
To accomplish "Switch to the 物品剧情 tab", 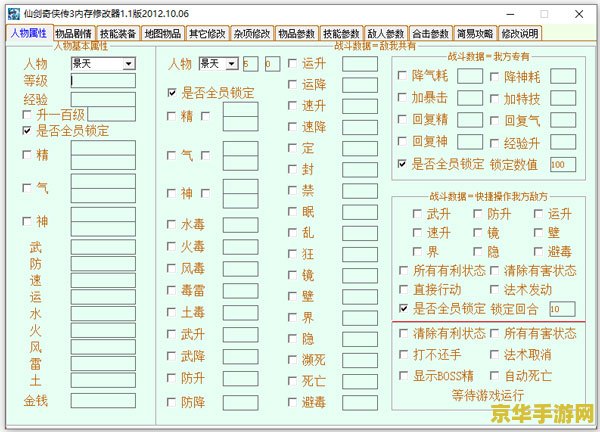I will coord(73,34).
